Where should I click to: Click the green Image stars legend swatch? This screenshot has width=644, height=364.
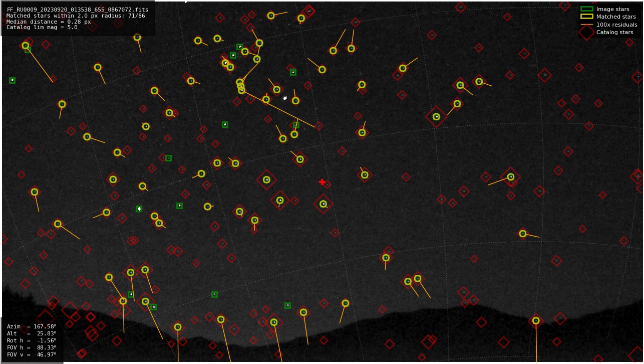[x=586, y=9]
